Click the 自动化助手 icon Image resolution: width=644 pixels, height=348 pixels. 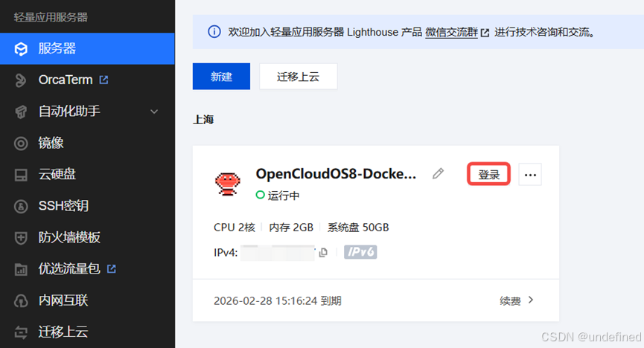(21, 112)
